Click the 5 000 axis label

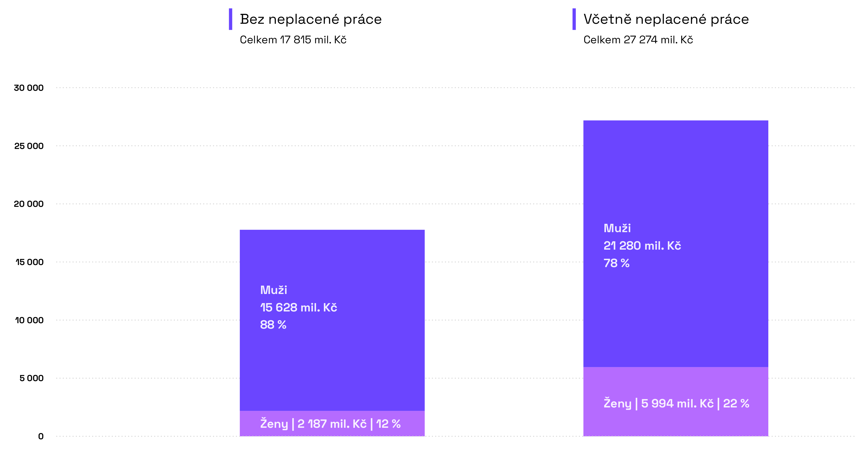point(31,378)
